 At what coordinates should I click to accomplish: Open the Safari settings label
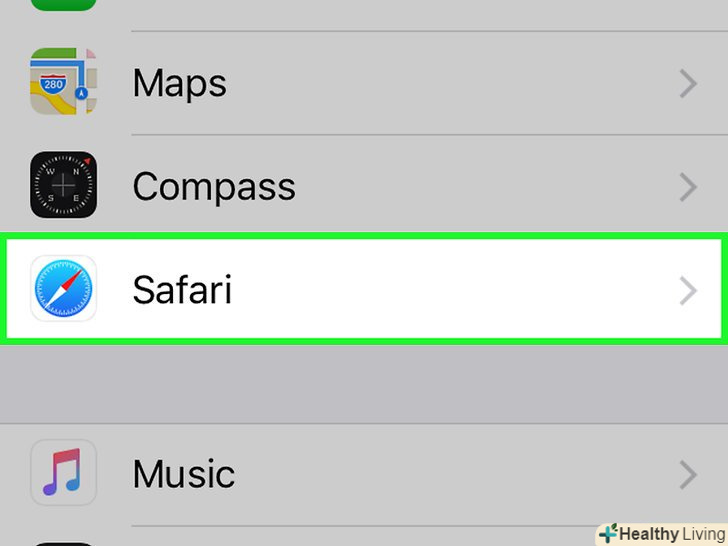182,291
